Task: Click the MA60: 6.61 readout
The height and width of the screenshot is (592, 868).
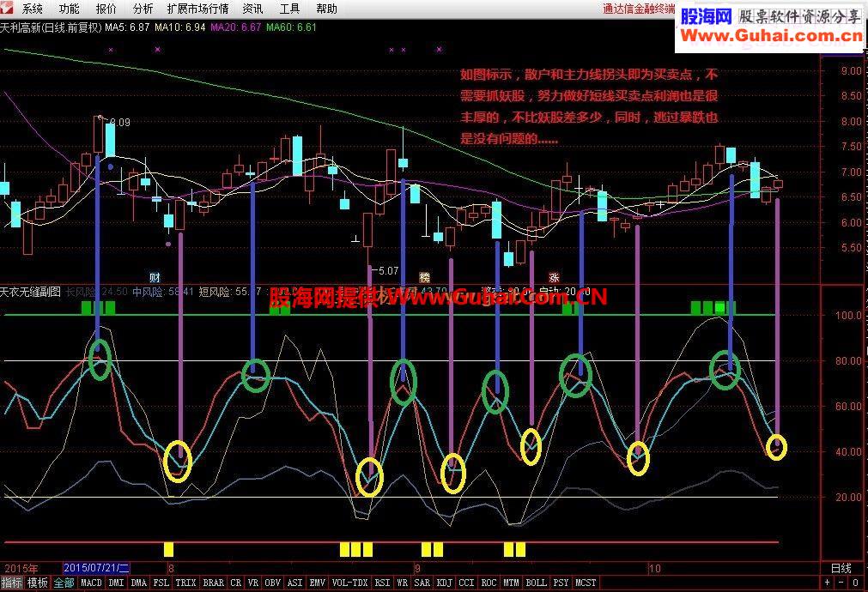Action: coord(291,27)
